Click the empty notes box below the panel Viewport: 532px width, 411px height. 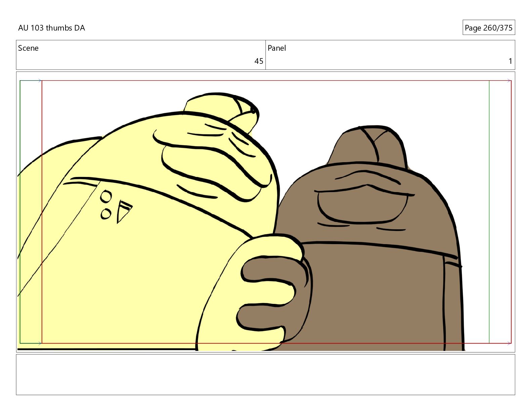click(x=265, y=374)
